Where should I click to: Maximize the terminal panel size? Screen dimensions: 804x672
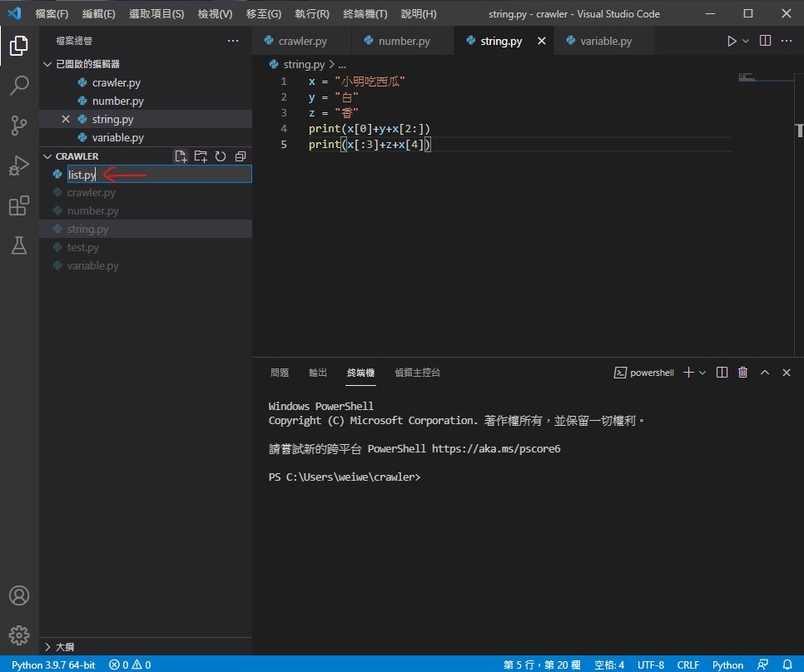click(x=765, y=373)
